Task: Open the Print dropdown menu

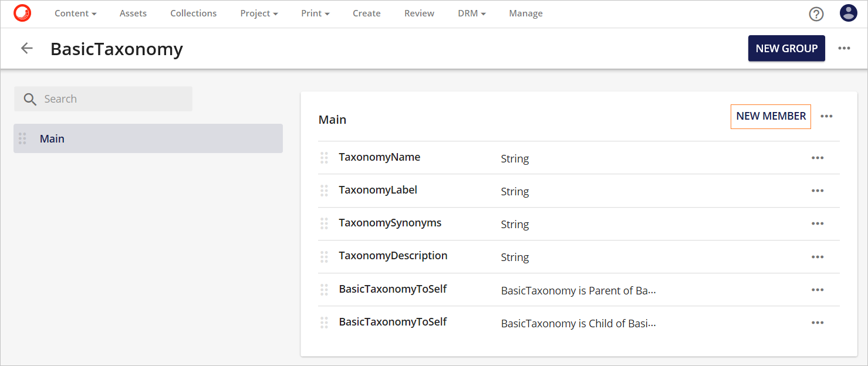Action: (315, 13)
